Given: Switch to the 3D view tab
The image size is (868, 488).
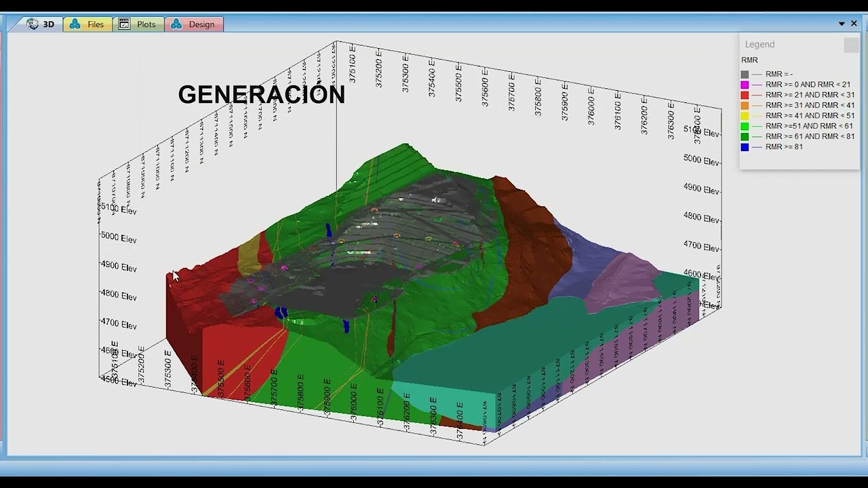Looking at the screenshot, I should (41, 24).
